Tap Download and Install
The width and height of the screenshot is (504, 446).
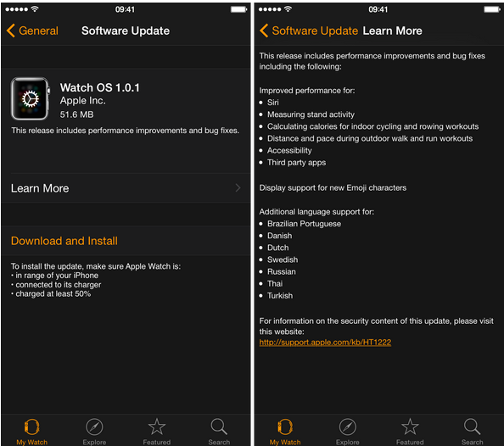[64, 241]
